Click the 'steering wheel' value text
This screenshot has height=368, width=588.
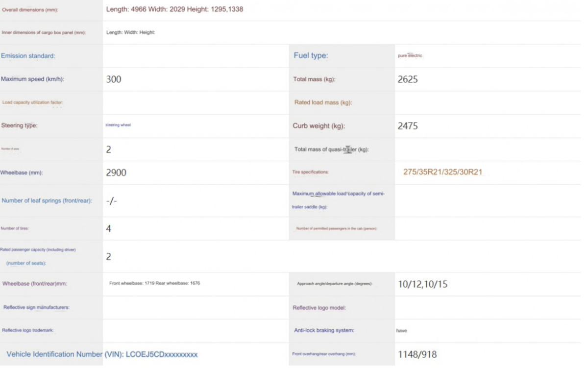point(119,125)
